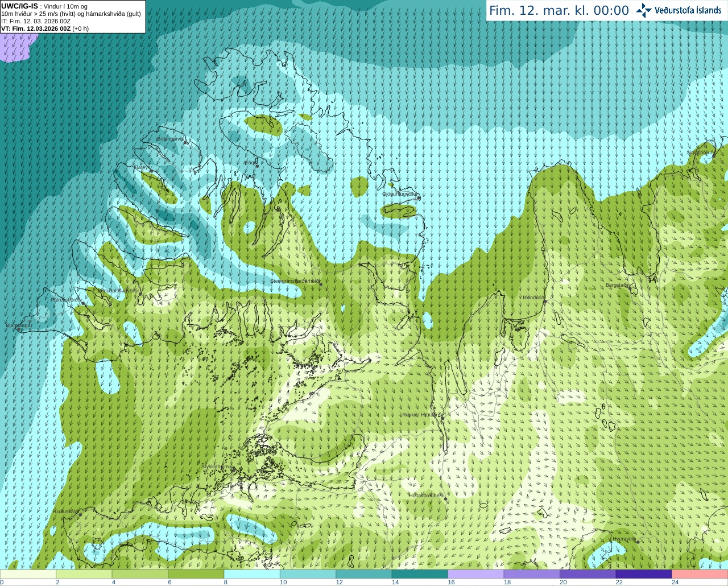Select the Hveravellir station label
The height and width of the screenshot is (586, 728).
(x=624, y=539)
